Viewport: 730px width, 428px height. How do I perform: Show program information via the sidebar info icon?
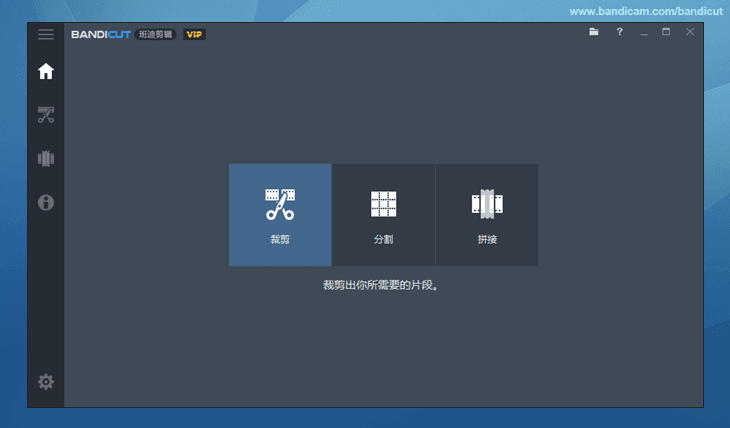(x=46, y=203)
